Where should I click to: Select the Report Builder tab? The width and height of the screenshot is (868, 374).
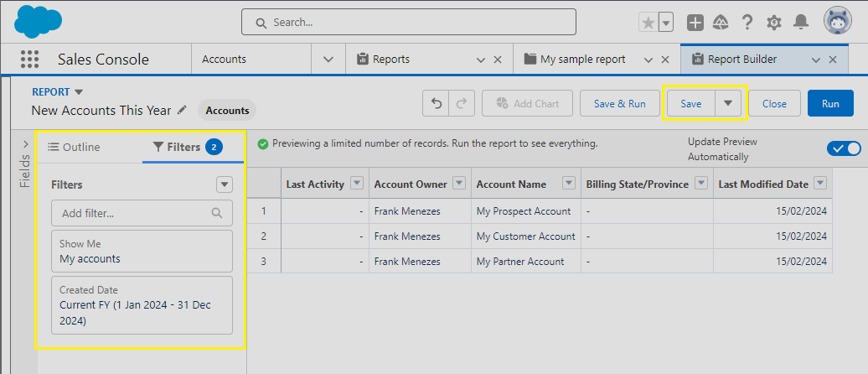(x=741, y=60)
